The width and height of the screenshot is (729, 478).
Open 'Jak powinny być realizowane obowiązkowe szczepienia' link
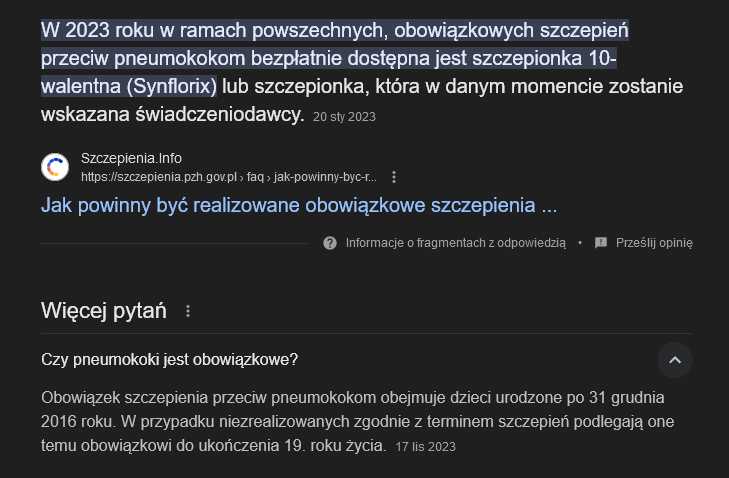[299, 206]
